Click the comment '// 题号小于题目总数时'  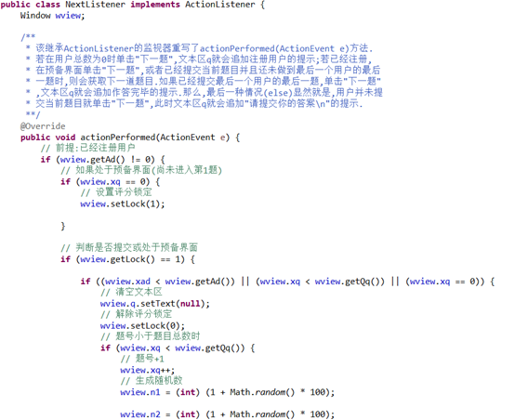coord(150,336)
